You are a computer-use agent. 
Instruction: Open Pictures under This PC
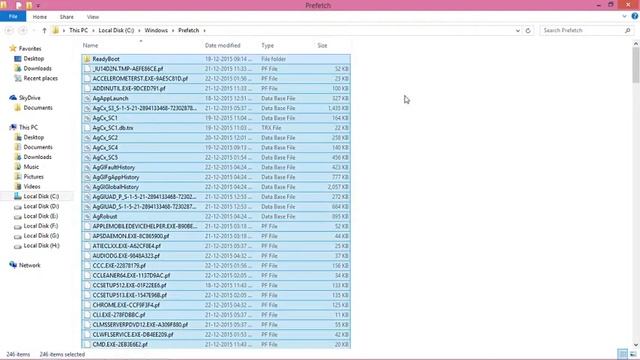pos(33,177)
